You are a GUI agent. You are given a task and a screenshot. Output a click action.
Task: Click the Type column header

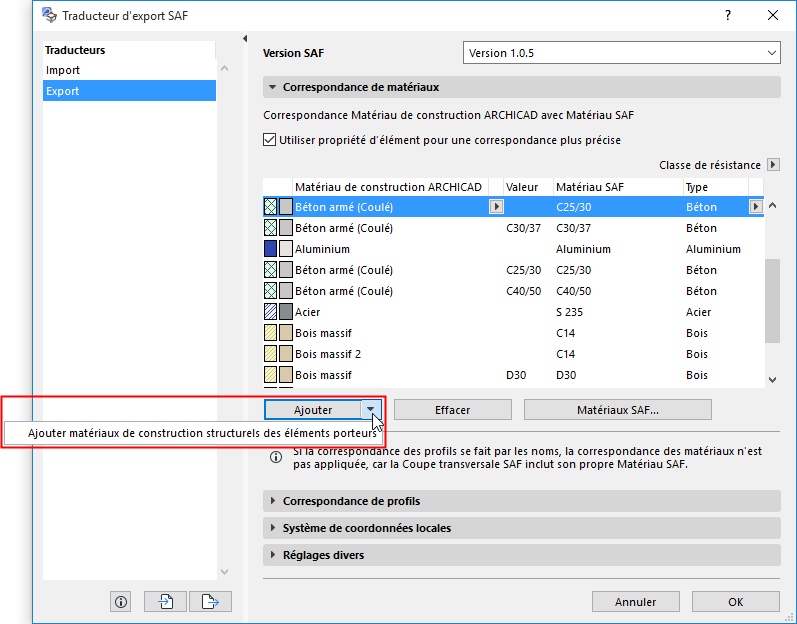(715, 187)
